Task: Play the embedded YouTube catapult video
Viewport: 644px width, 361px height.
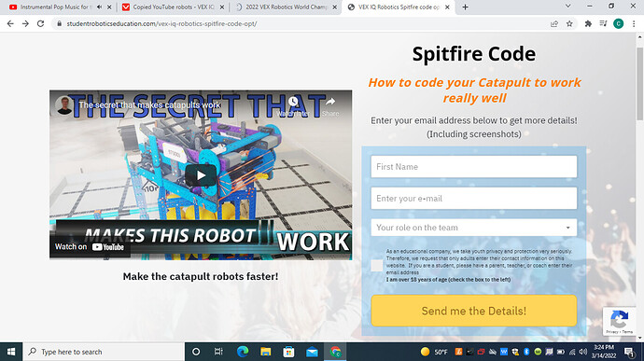Action: 201,175
